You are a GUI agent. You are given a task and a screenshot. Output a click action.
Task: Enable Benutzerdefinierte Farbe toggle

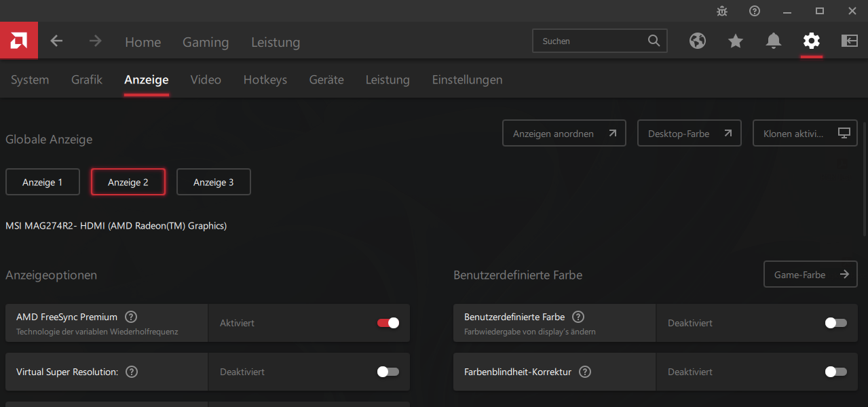click(x=836, y=323)
